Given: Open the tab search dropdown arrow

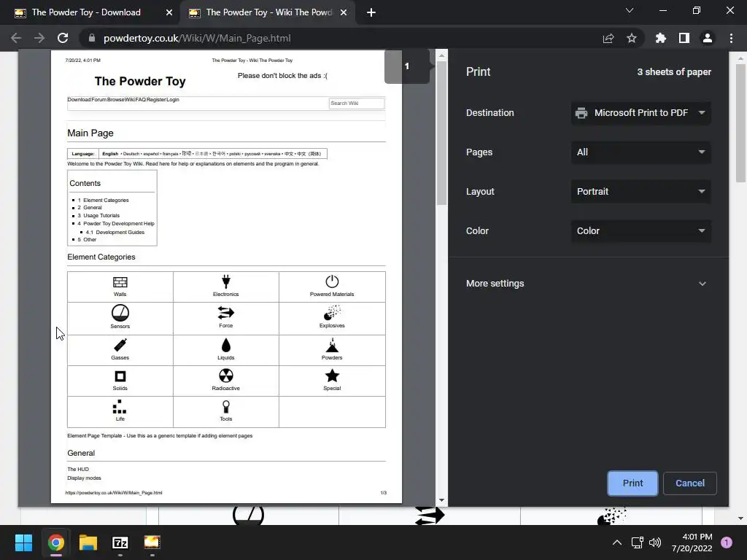Looking at the screenshot, I should coord(630,10).
